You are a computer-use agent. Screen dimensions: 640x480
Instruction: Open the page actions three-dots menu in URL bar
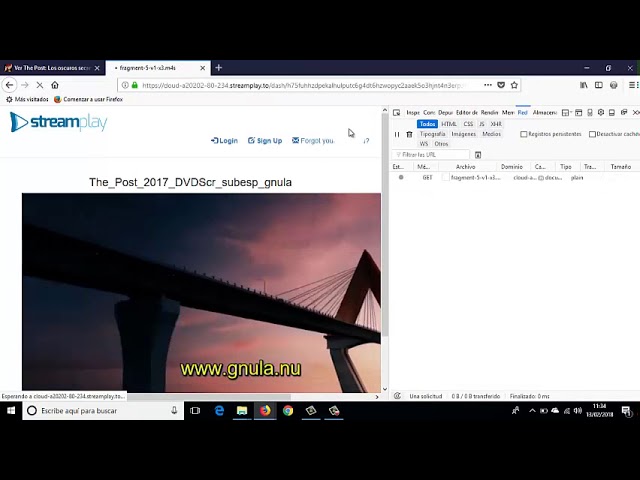488,85
